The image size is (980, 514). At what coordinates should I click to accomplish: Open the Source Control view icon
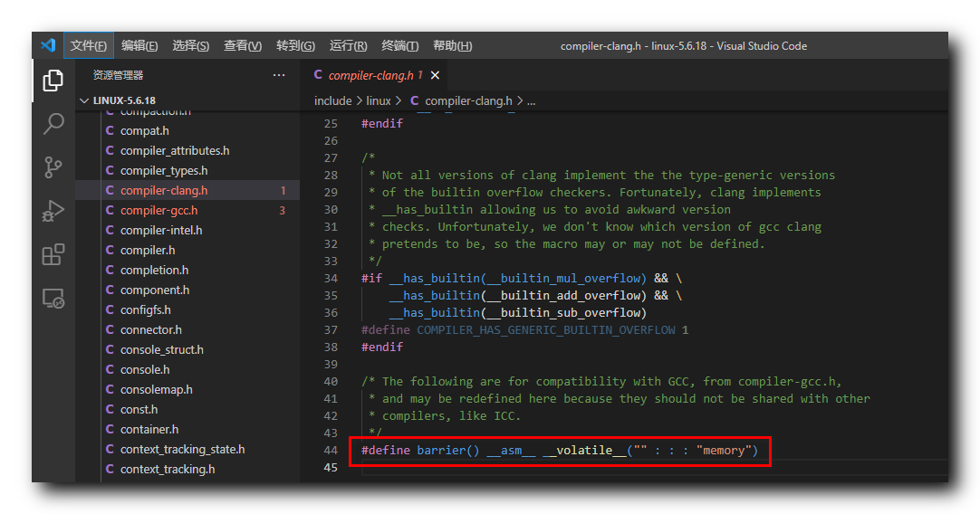pyautogui.click(x=53, y=167)
